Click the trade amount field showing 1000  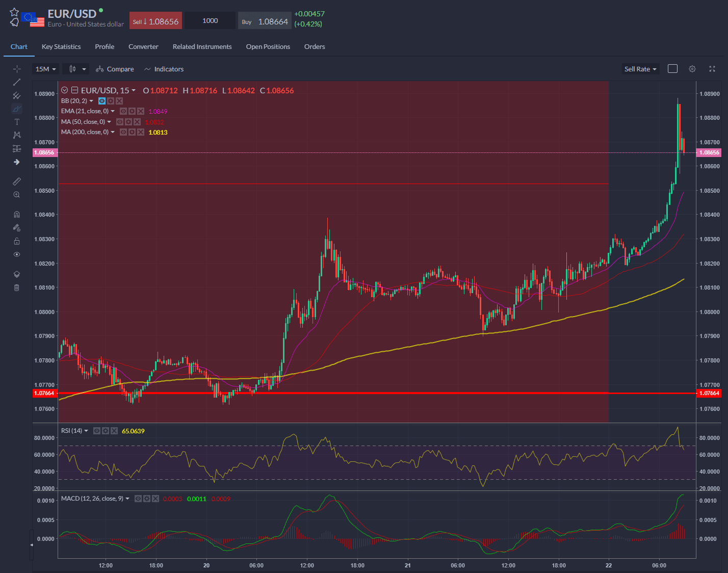point(210,21)
